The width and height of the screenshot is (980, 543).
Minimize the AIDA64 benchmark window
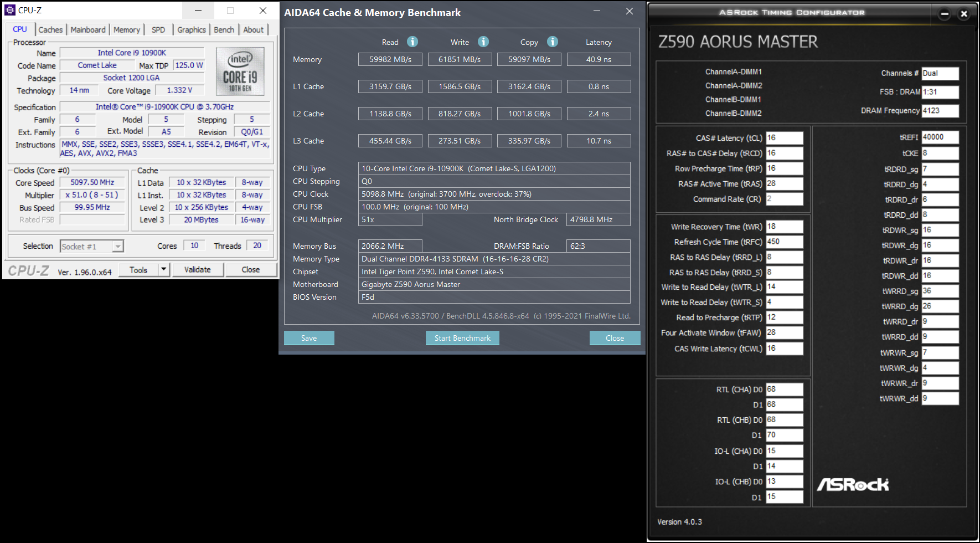597,11
